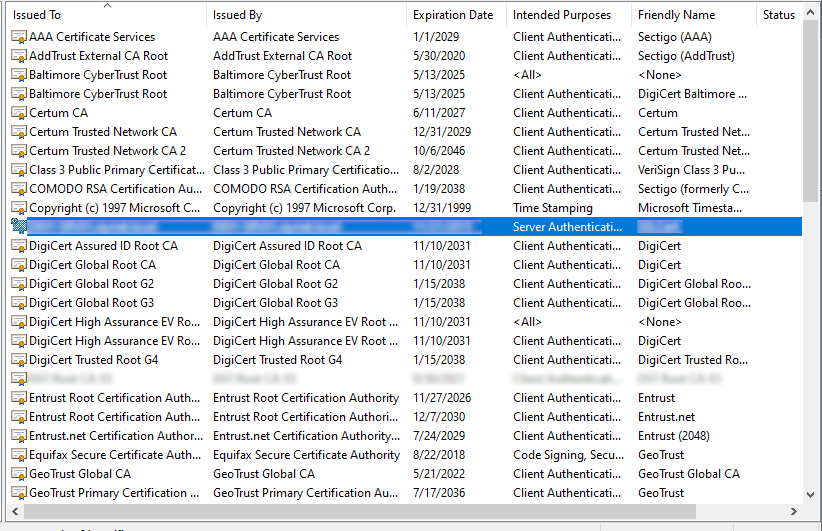Select the DigiCert Global Root G3 icon

[x=18, y=303]
